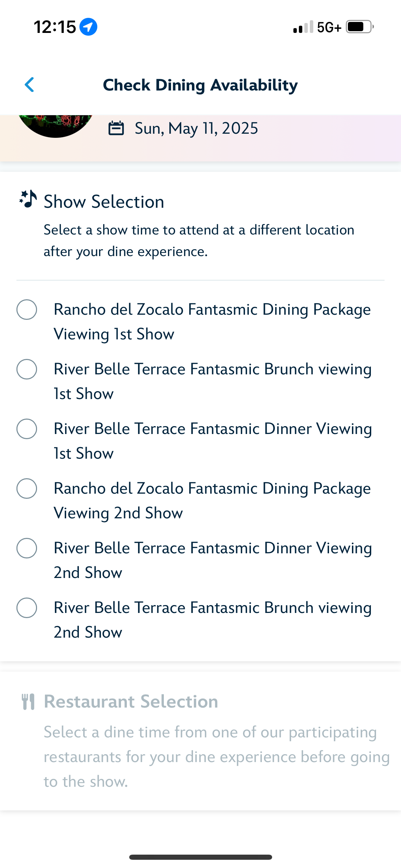Tap the home indicator bar at bottom
This screenshot has width=401, height=868.
point(200,857)
